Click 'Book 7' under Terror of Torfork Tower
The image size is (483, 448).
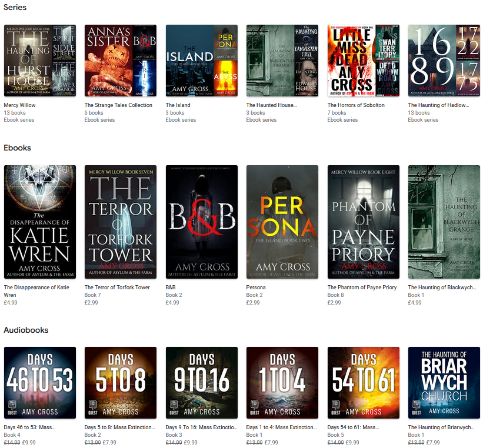coord(93,295)
